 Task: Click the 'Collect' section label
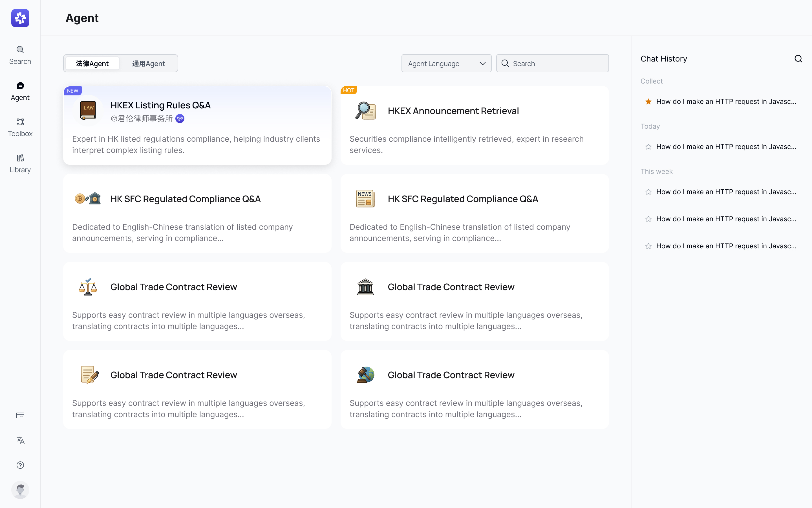[651, 81]
